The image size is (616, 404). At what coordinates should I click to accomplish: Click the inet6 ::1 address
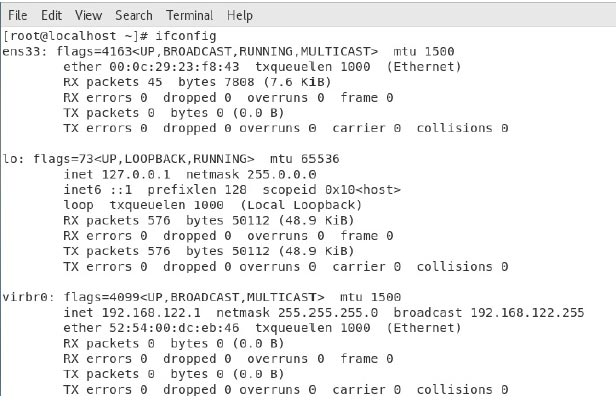click(x=121, y=190)
